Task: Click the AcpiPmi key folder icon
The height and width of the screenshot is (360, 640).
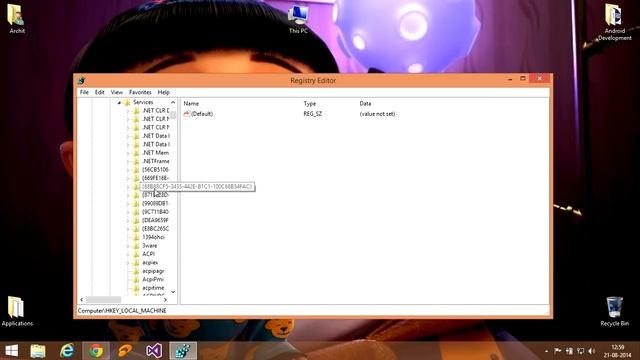Action: tap(136, 279)
